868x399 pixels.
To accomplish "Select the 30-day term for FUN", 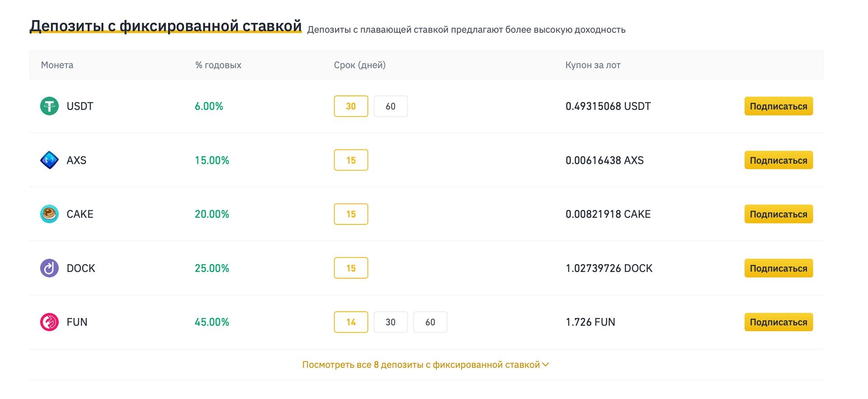I will click(x=391, y=322).
